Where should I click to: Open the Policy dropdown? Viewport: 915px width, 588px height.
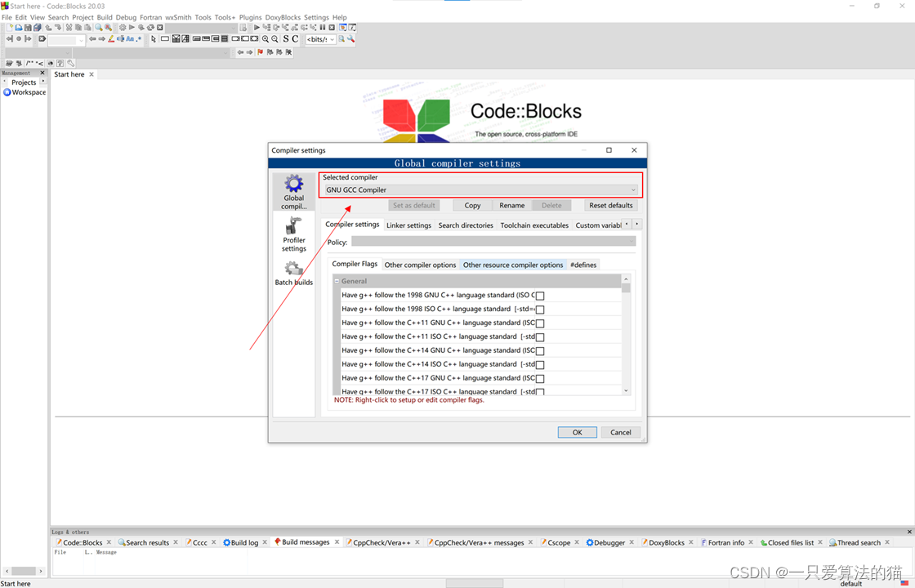point(493,242)
